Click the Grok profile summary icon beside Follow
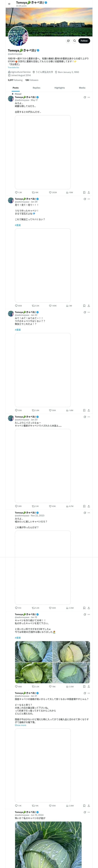This screenshot has width=98, height=868. (68, 41)
